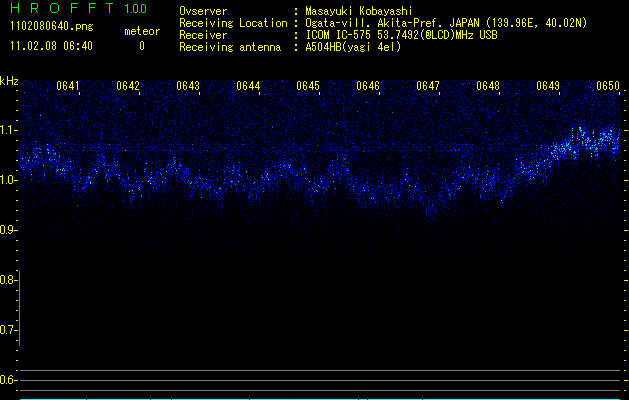Click the HROFFT 1.00 title text
The image size is (629, 400).
point(75,9)
